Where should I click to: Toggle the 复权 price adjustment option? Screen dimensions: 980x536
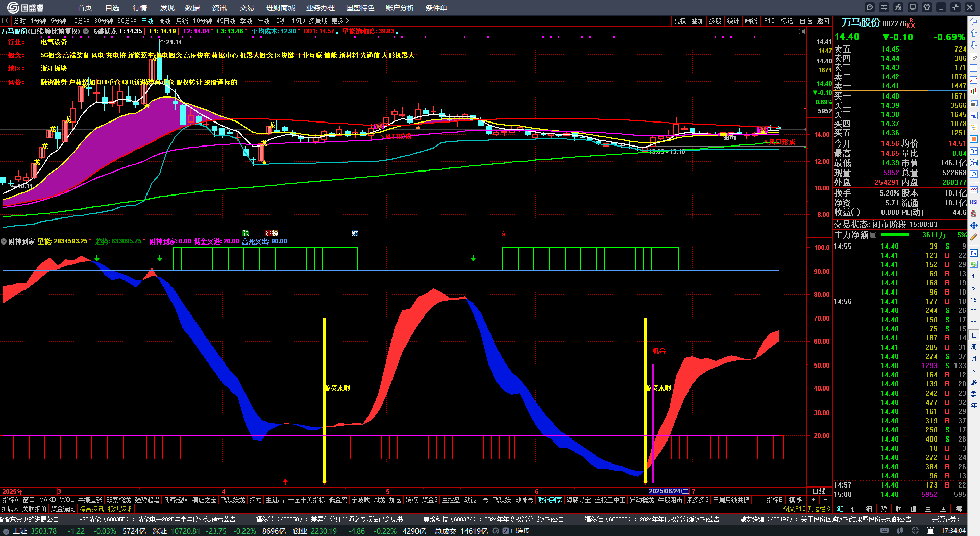(680, 21)
